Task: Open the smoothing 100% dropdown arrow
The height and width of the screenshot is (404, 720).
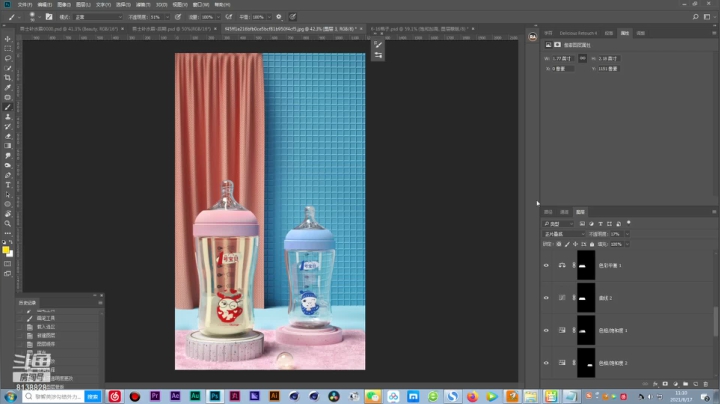Action: pos(269,17)
